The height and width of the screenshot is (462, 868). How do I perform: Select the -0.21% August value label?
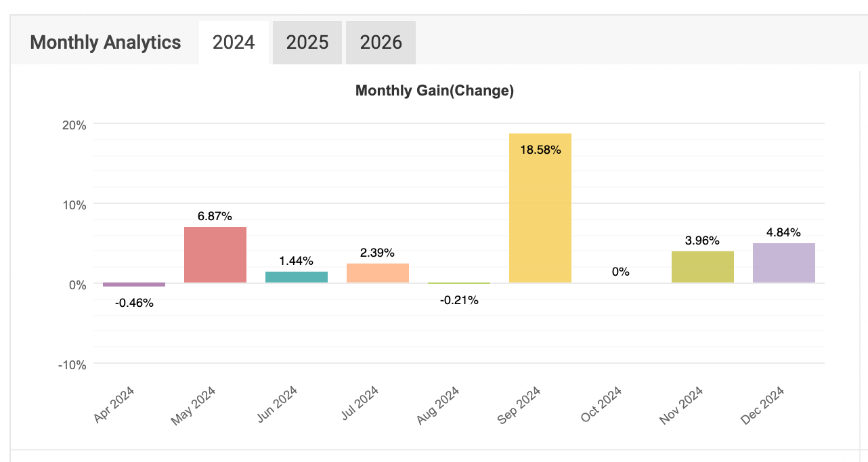click(x=459, y=300)
